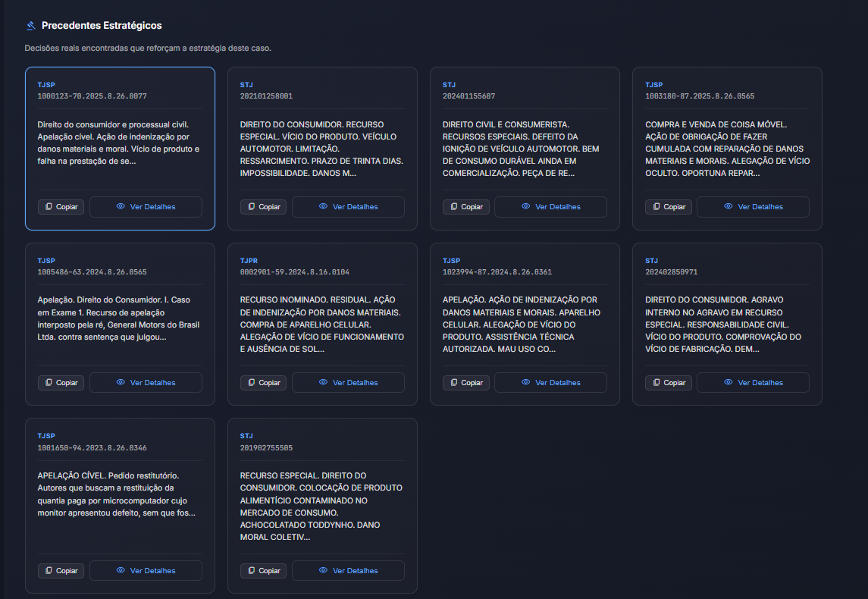This screenshot has height=599, width=868.
Task: Click case number 0002901-59.2024.8.16.0104
Action: (294, 271)
